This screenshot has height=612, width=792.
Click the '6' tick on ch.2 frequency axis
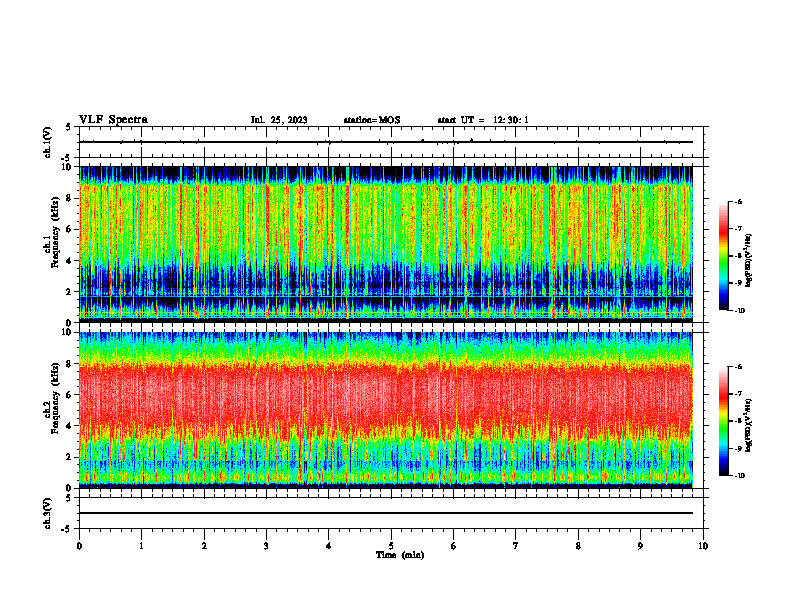click(x=70, y=394)
